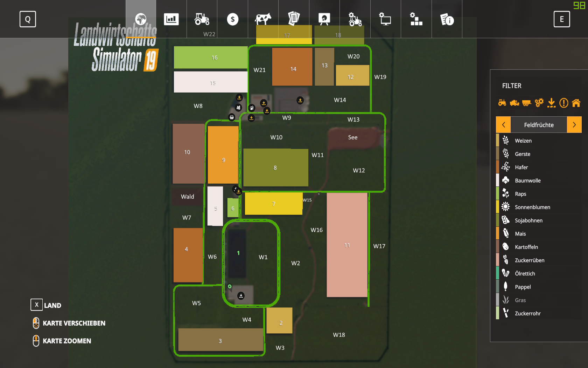
Task: Click the Wald label on map
Action: [187, 197]
